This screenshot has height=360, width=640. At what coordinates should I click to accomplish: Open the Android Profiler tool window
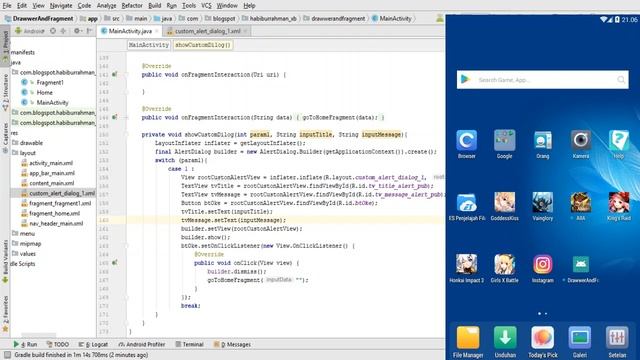pyautogui.click(x=142, y=344)
